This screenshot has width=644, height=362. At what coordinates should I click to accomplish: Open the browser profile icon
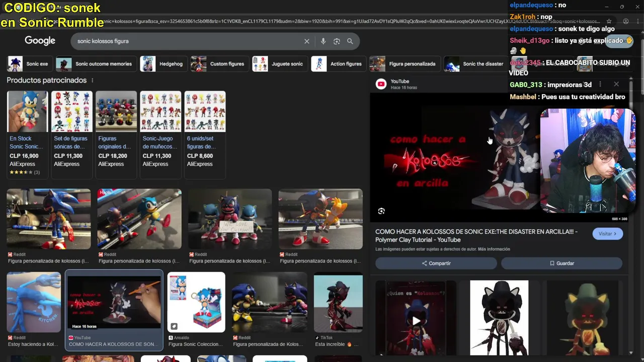tap(626, 22)
